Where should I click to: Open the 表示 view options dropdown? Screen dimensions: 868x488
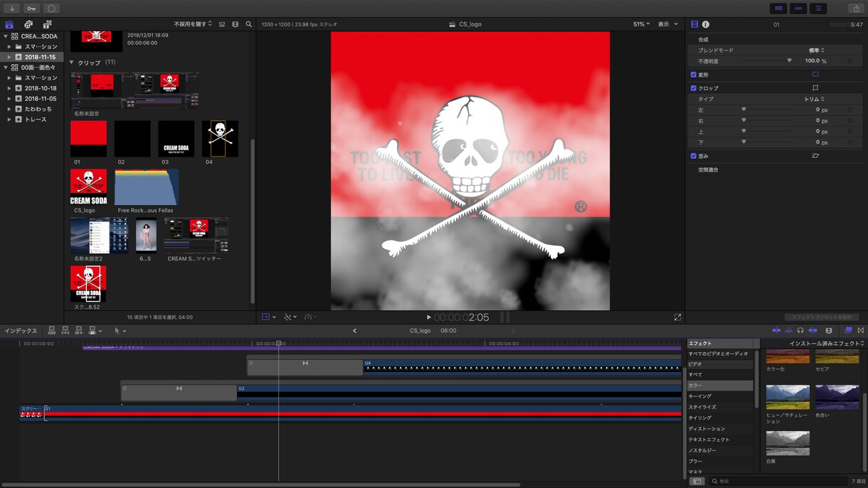(668, 24)
